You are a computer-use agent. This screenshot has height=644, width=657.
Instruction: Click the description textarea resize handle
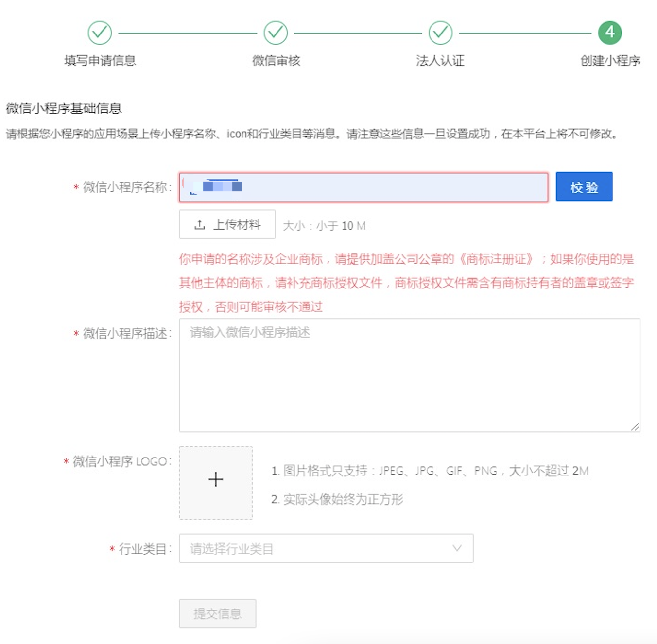[635, 427]
